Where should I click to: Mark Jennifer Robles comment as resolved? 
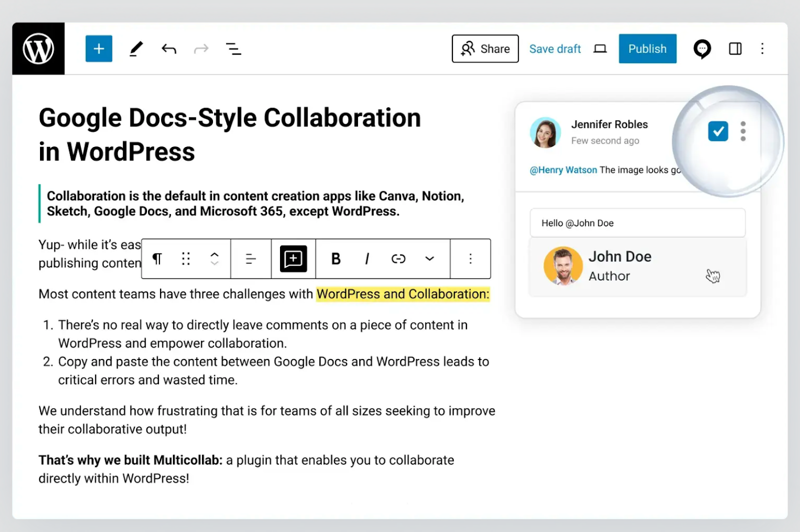(x=718, y=131)
